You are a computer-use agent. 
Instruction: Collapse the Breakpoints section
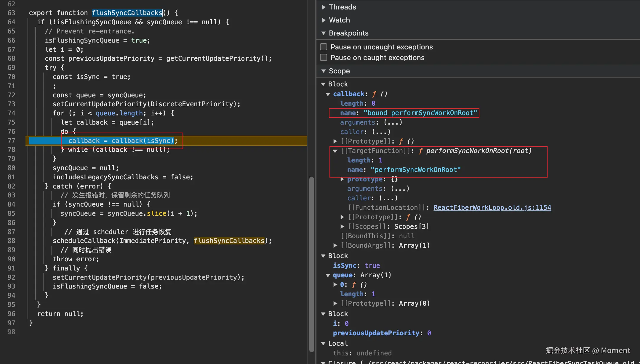(324, 33)
